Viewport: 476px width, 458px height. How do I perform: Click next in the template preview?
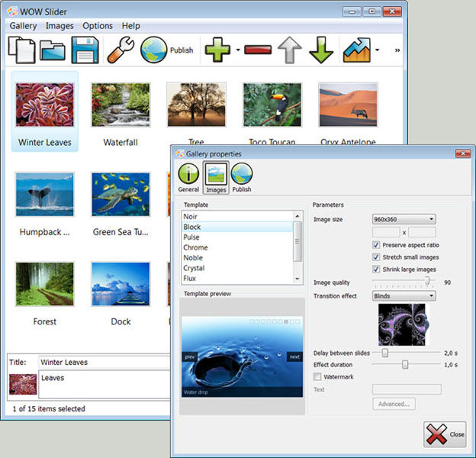294,357
